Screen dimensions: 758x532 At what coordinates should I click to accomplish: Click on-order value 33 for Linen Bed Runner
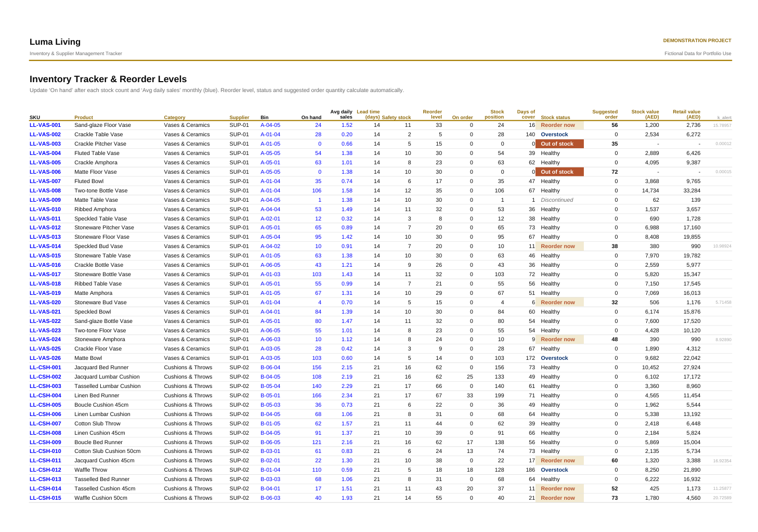(x=470, y=396)
